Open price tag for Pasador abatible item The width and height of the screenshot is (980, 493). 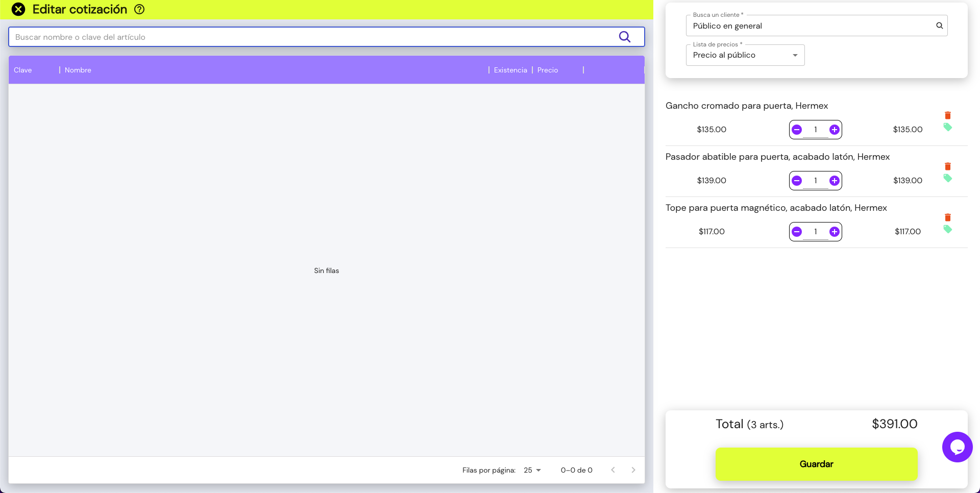pyautogui.click(x=947, y=178)
